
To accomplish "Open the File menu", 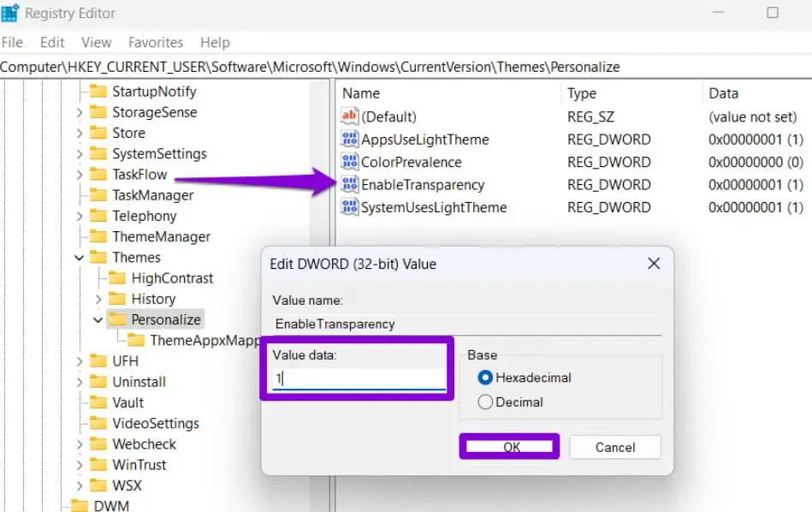I will (x=13, y=42).
